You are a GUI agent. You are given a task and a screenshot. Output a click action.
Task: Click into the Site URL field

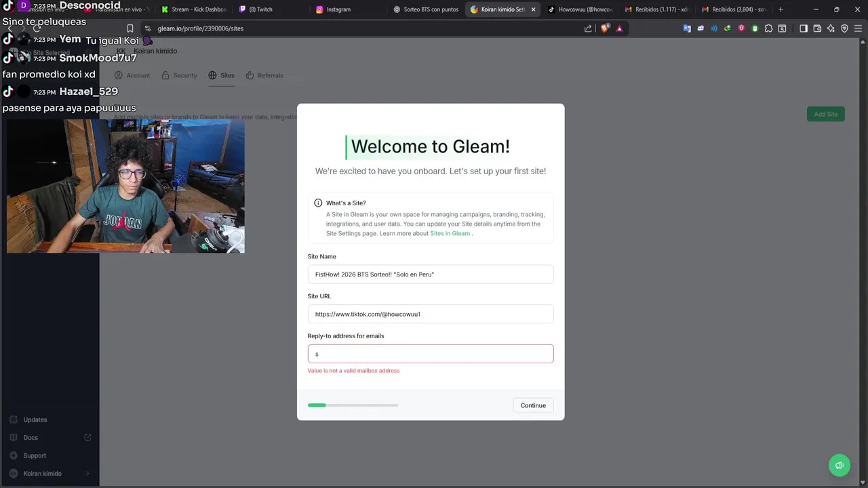point(431,314)
